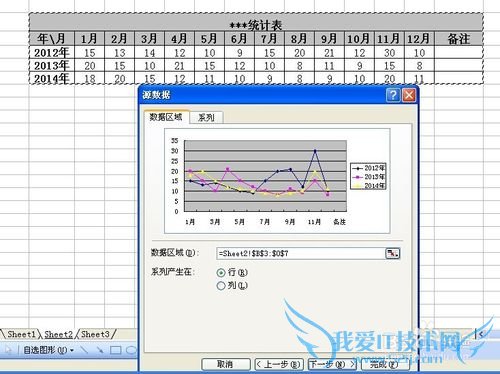Screen dimensions: 500x374
Task: Select the 12月 column header cell
Action: 419,39
